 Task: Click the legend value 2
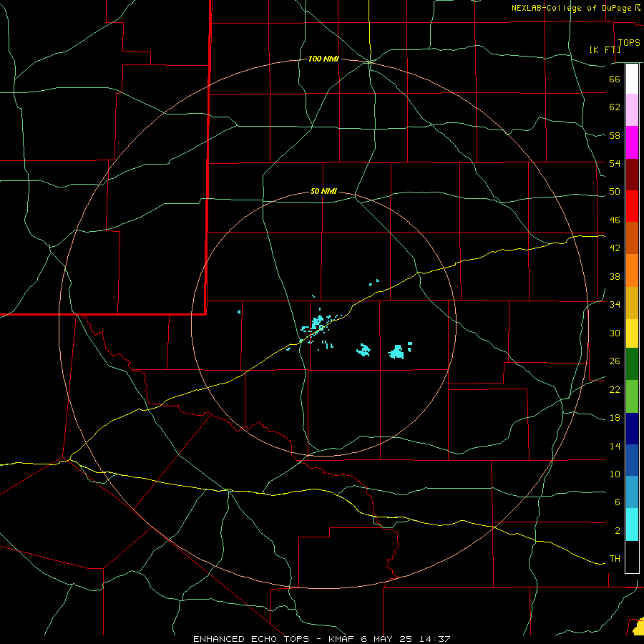(618, 531)
